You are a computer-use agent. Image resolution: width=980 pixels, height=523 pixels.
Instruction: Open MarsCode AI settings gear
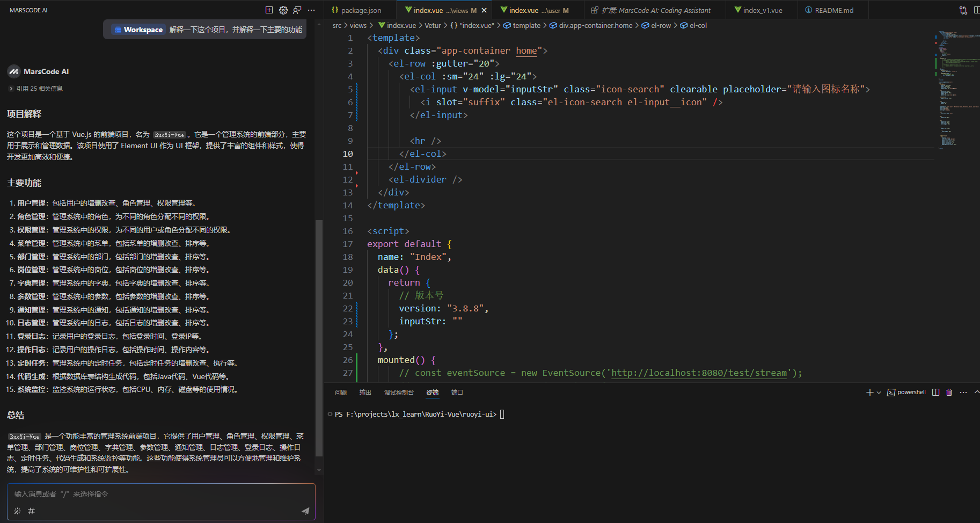coord(283,10)
